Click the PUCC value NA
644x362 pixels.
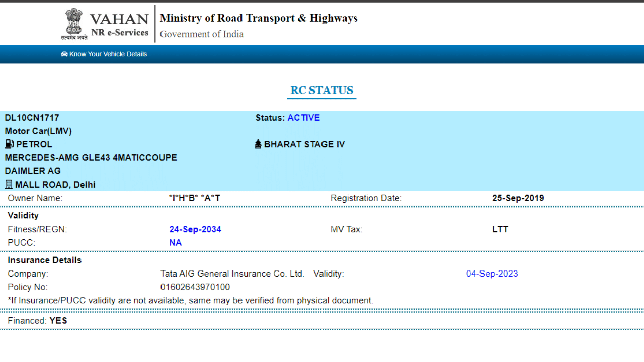(x=175, y=243)
